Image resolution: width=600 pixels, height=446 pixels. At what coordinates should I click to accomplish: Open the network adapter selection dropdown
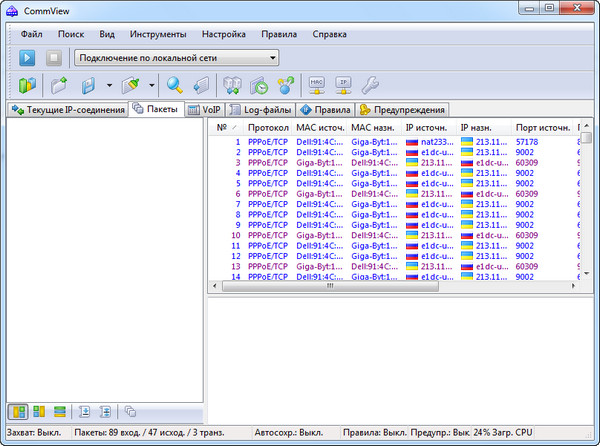pyautogui.click(x=268, y=58)
